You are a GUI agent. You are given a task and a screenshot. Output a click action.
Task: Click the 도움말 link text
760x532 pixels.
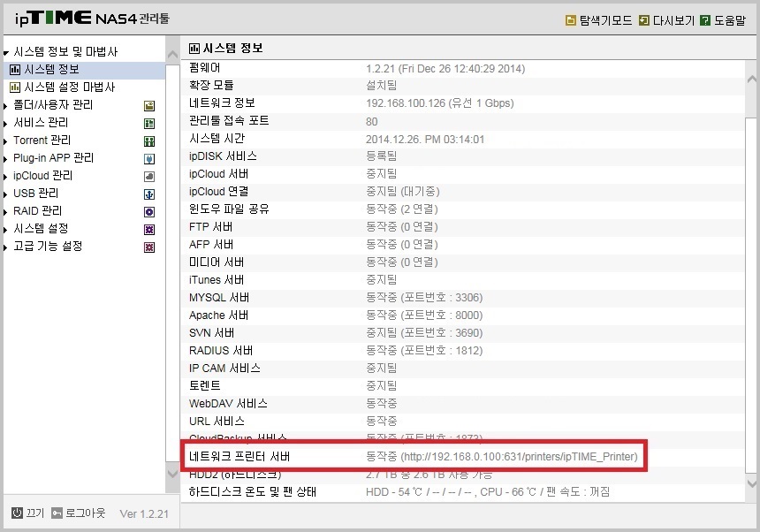pos(729,20)
